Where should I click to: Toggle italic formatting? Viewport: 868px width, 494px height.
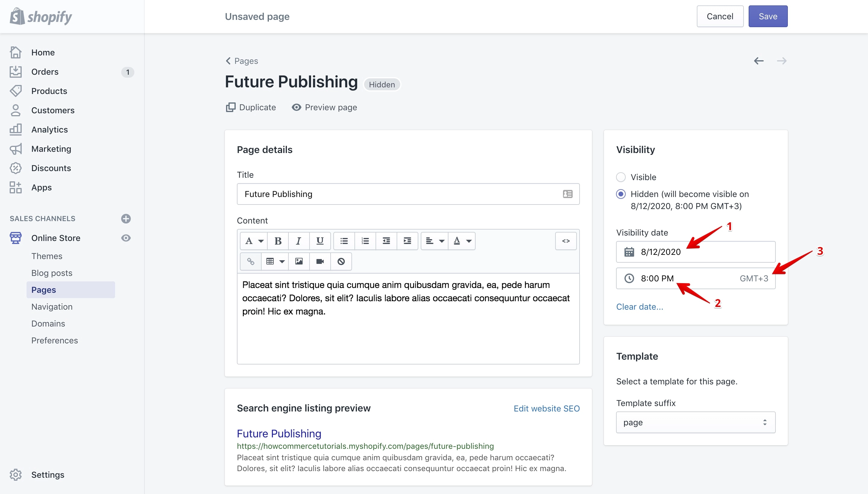[299, 241]
